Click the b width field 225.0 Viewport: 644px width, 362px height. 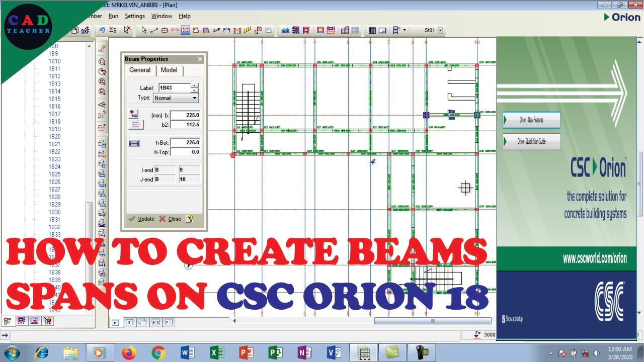(185, 115)
